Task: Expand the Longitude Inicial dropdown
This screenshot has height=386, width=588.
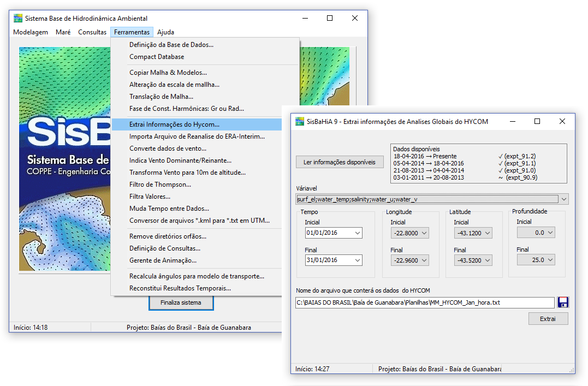Action: [424, 233]
